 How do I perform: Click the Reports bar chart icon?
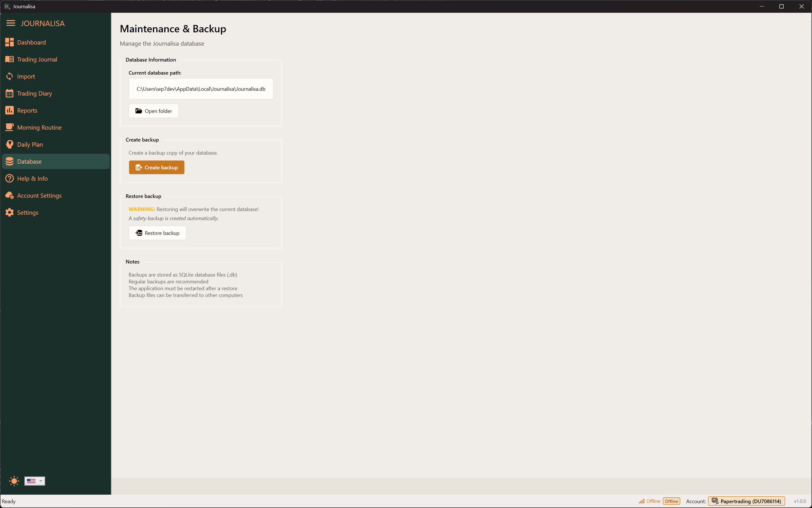coord(9,110)
